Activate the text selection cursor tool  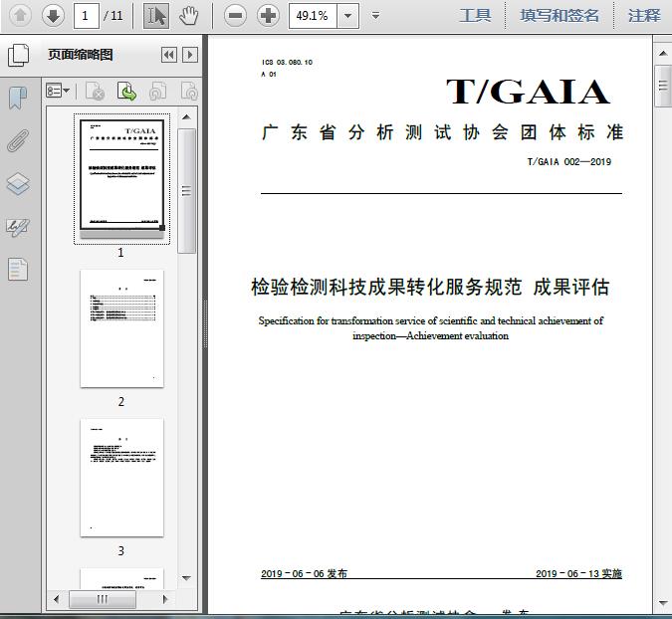pyautogui.click(x=155, y=15)
